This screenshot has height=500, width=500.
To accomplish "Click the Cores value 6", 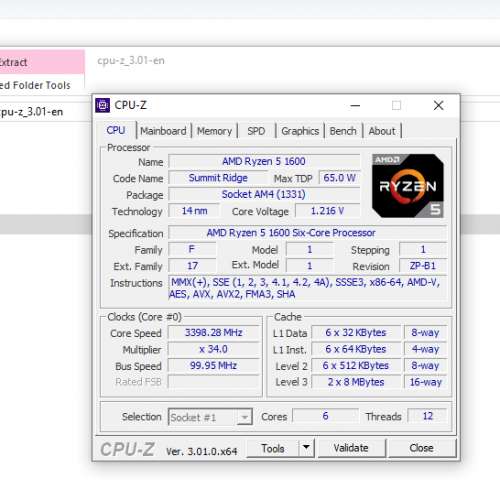I will click(x=325, y=416).
